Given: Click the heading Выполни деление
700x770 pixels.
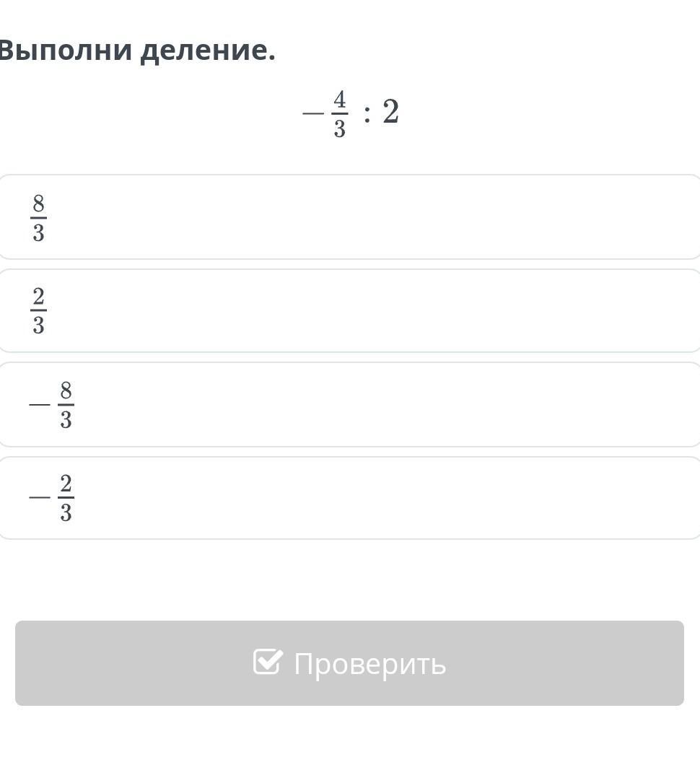Looking at the screenshot, I should [137, 51].
